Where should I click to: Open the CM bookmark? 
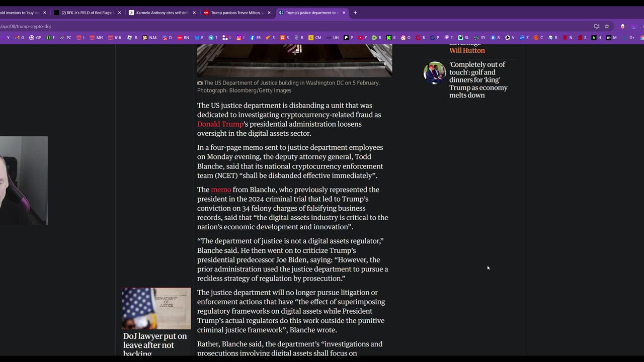(315, 38)
